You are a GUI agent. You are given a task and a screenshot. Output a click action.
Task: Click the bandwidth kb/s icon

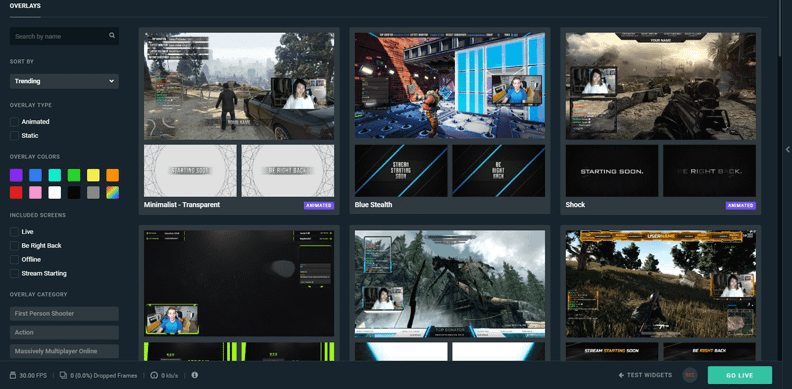154,375
